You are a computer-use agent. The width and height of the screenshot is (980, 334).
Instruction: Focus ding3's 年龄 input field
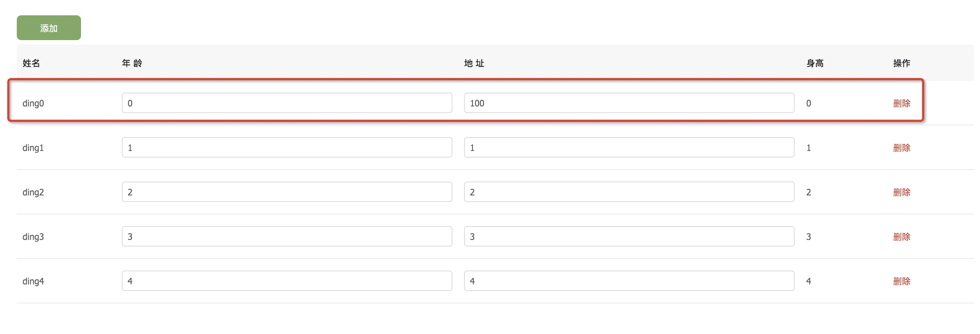[287, 237]
